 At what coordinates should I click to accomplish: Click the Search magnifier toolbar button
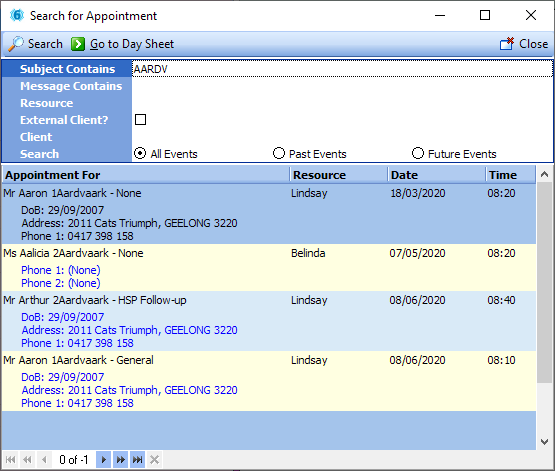pos(35,44)
